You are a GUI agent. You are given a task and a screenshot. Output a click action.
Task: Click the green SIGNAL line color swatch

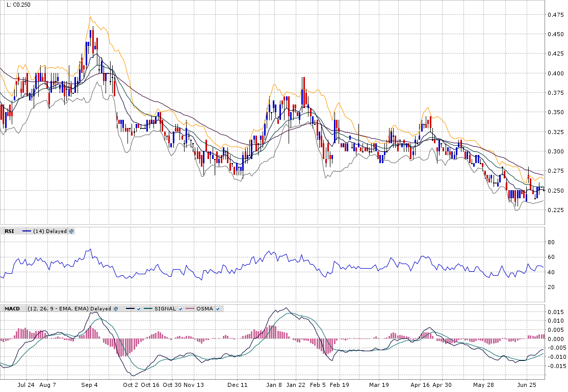click(148, 309)
